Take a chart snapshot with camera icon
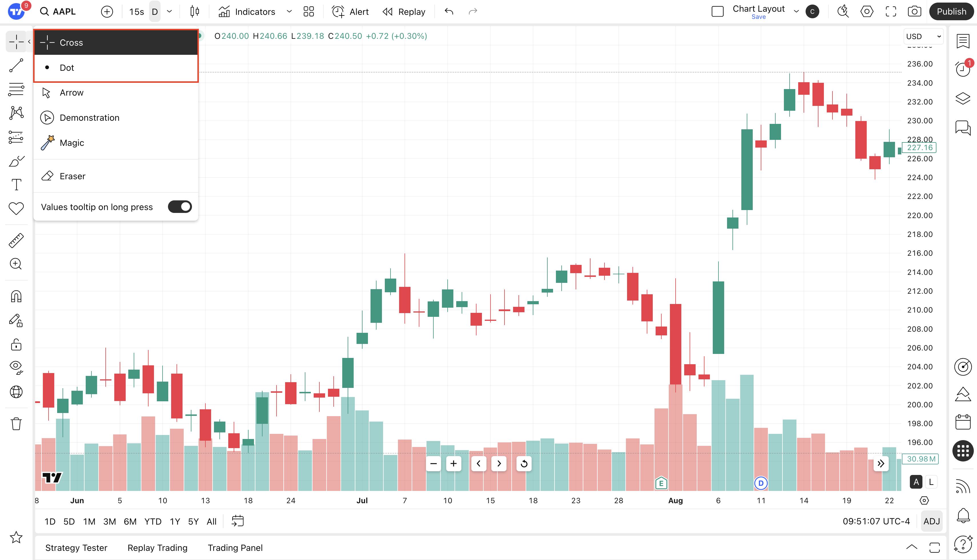The width and height of the screenshot is (977, 560). click(x=914, y=11)
